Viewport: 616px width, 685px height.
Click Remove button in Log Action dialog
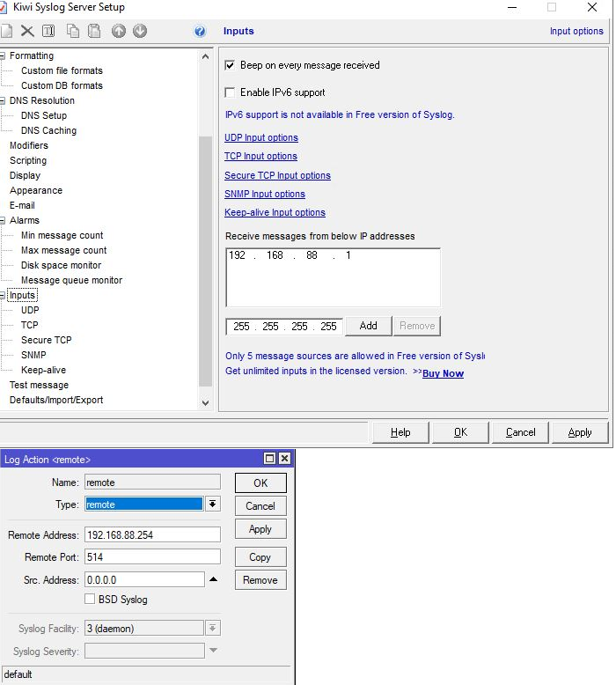click(x=260, y=580)
